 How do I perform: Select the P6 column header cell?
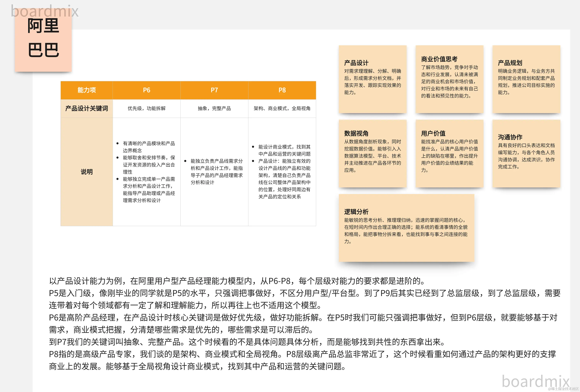[x=147, y=90]
